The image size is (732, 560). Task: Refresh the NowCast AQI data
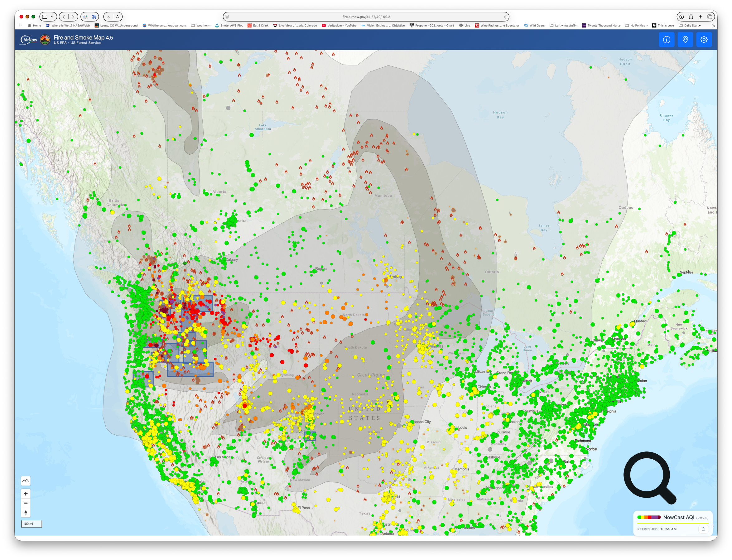(x=703, y=529)
